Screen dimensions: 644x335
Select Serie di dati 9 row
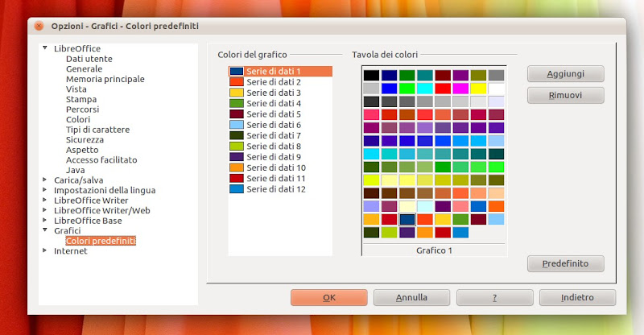point(280,156)
